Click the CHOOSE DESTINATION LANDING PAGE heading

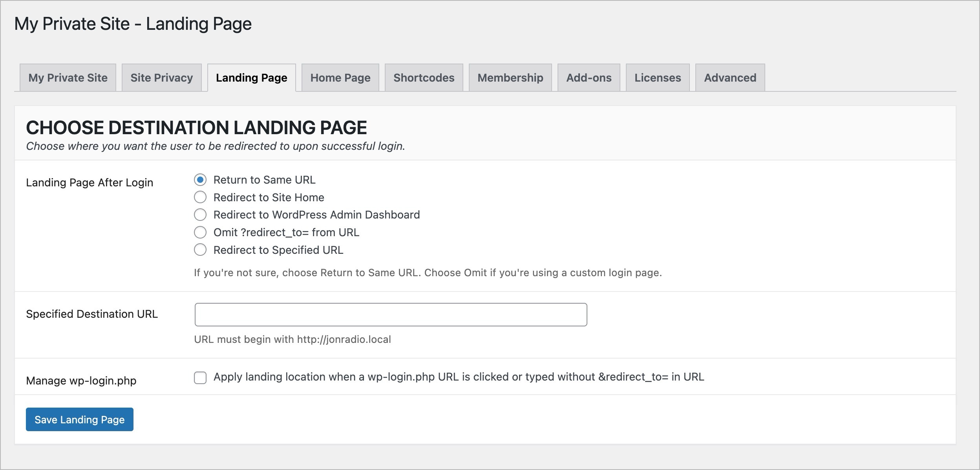tap(196, 128)
